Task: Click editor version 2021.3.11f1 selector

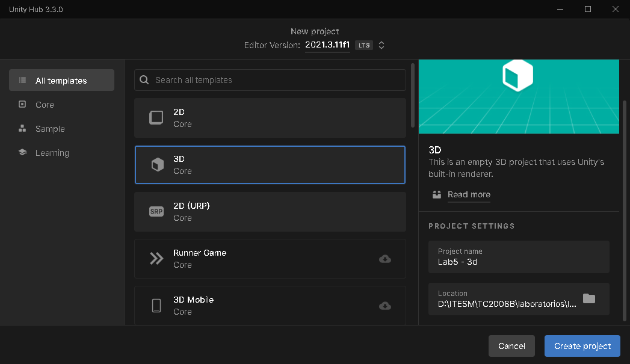Action: tap(327, 45)
